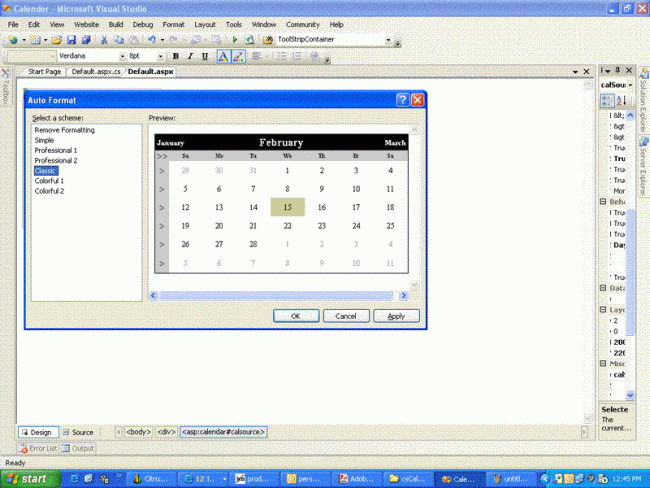Toggle Italic formatting button
The width and height of the screenshot is (650, 488).
190,56
